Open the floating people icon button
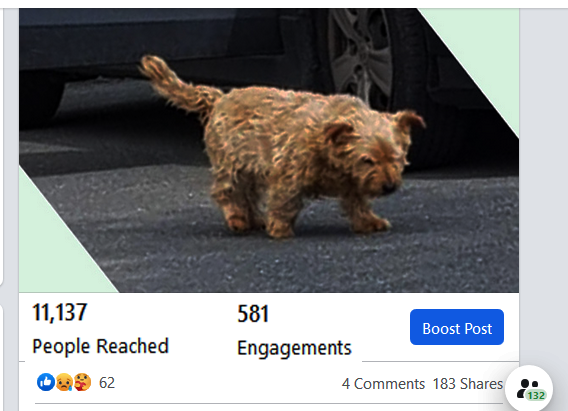The height and width of the screenshot is (411, 568). click(529, 389)
